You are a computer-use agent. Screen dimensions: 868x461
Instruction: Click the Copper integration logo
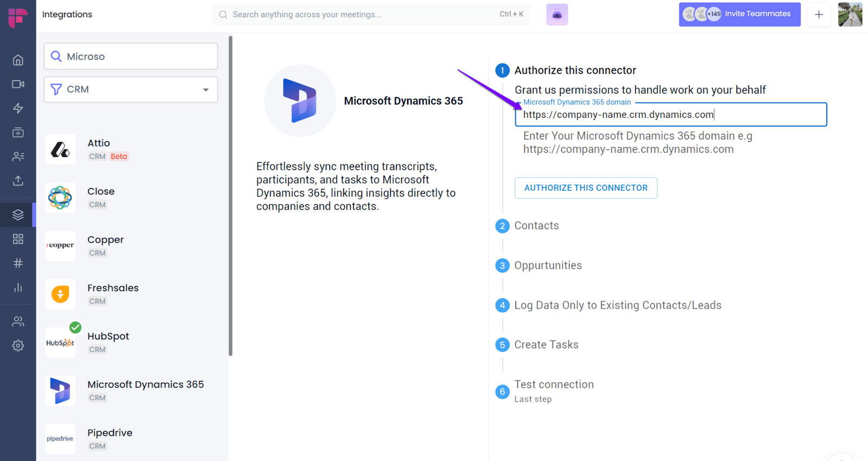coord(60,245)
